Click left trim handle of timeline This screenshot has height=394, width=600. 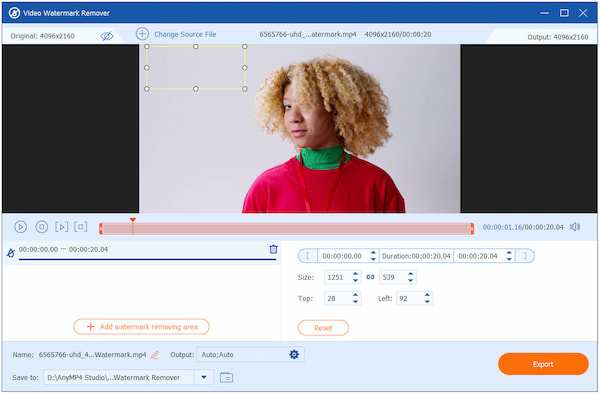tap(101, 229)
